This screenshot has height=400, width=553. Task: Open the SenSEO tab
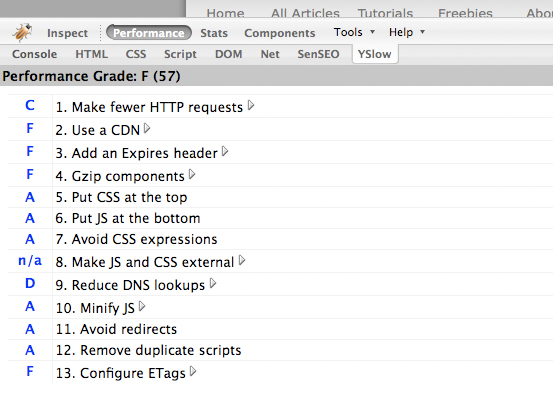pyautogui.click(x=318, y=54)
